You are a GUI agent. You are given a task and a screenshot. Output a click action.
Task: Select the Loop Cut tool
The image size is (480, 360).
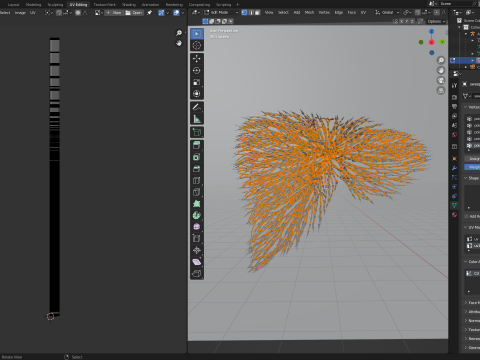[x=197, y=180]
